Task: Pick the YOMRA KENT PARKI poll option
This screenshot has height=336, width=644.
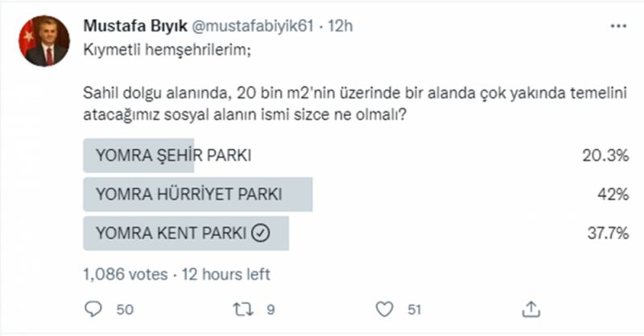Action: click(x=173, y=234)
